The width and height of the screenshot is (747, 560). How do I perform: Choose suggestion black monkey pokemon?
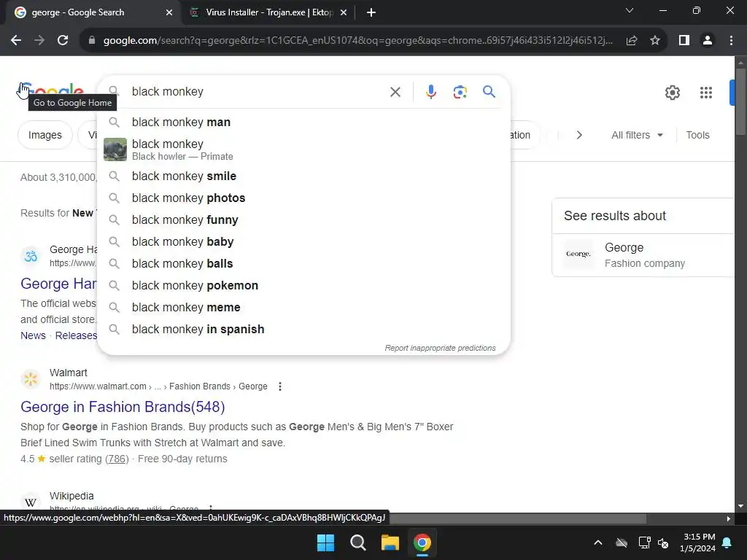pos(303,286)
